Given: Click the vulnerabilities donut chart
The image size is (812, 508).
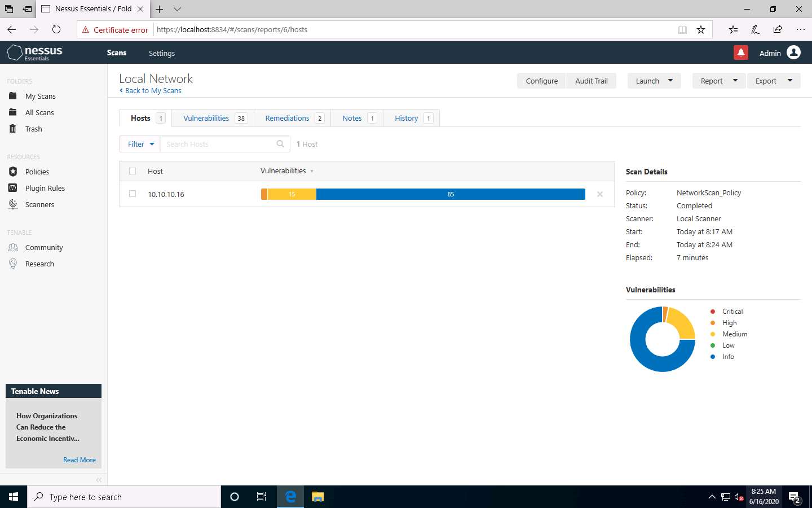Looking at the screenshot, I should point(663,339).
